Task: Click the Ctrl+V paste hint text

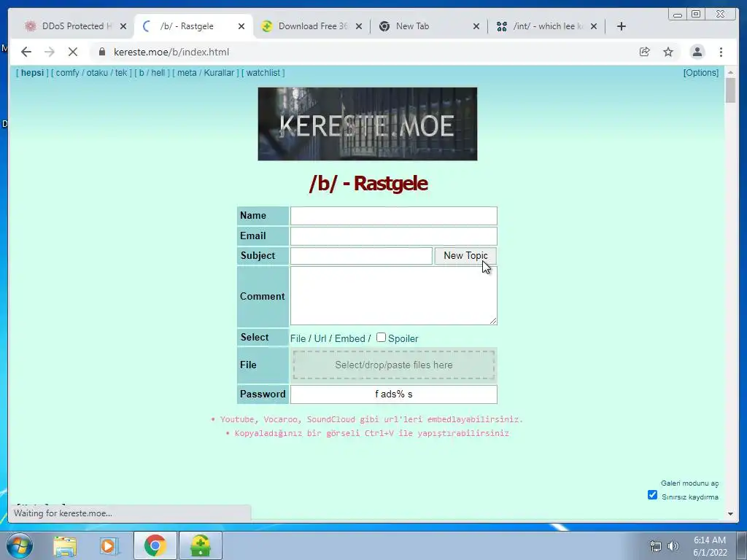Action: click(371, 433)
